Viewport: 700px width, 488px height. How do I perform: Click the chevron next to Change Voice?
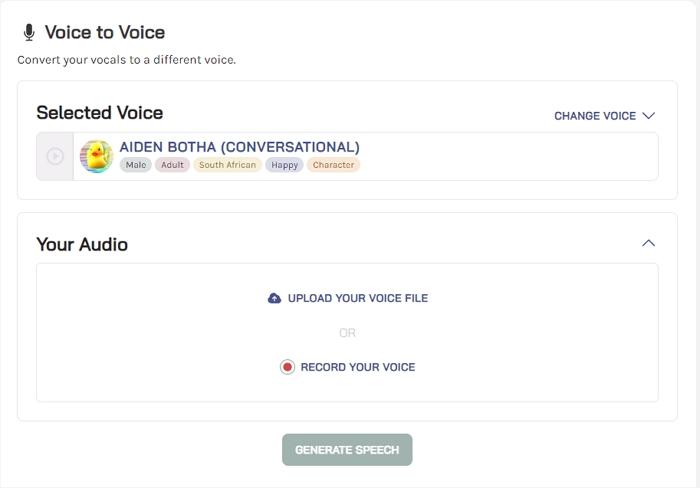[649, 116]
